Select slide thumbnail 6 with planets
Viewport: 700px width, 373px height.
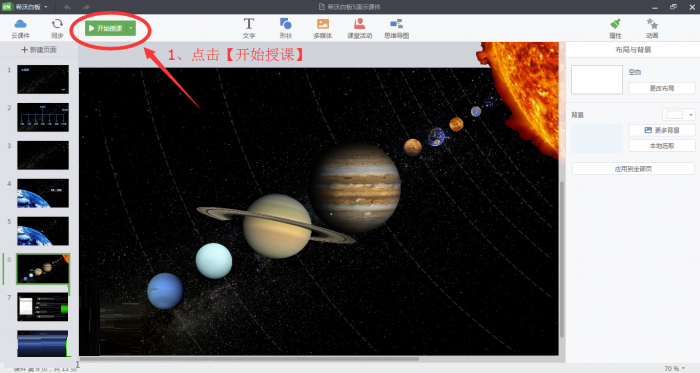coord(43,269)
